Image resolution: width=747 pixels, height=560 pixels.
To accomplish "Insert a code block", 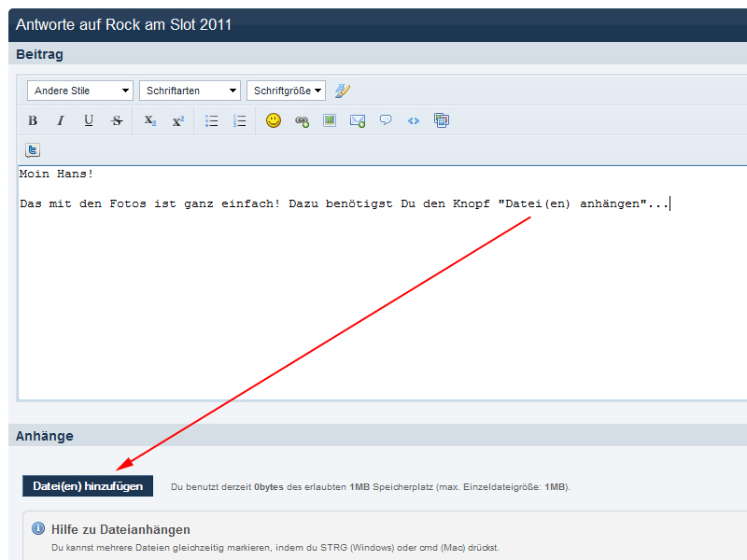I will pyautogui.click(x=414, y=120).
